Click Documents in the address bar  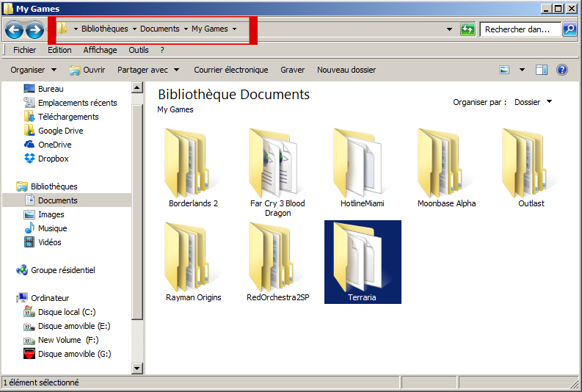pos(159,29)
